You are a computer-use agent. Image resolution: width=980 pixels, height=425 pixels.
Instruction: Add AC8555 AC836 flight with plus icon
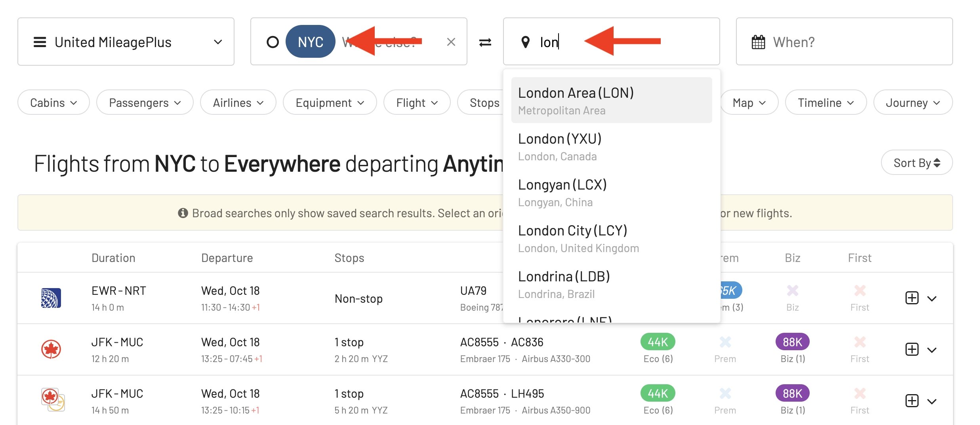point(912,349)
